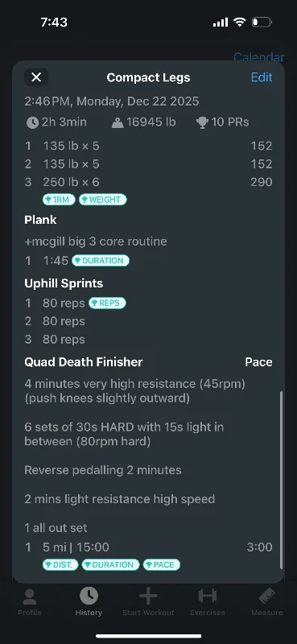The height and width of the screenshot is (644, 297).
Task: Switch to the History tab
Action: 89,601
